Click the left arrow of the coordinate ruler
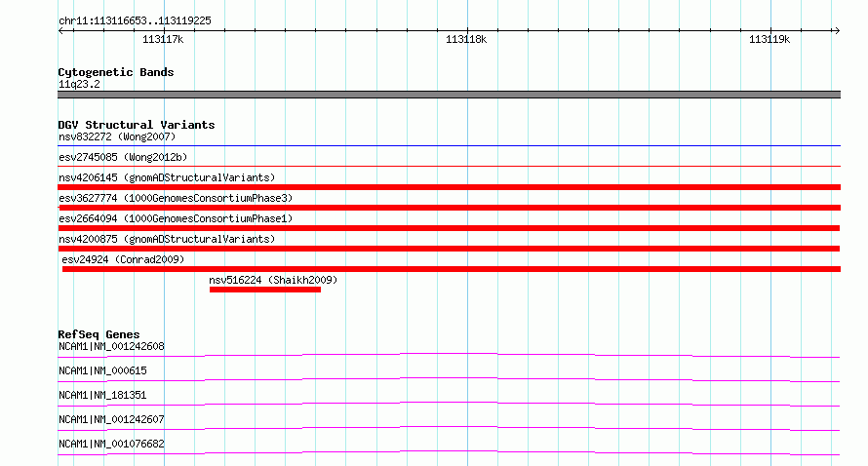The width and height of the screenshot is (868, 466). (x=60, y=31)
